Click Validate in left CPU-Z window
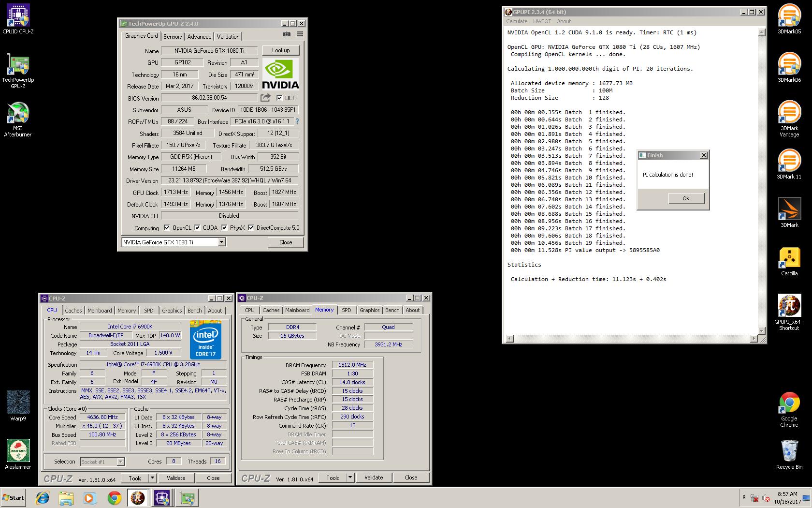Viewport: 812px width, 508px height. coord(176,478)
